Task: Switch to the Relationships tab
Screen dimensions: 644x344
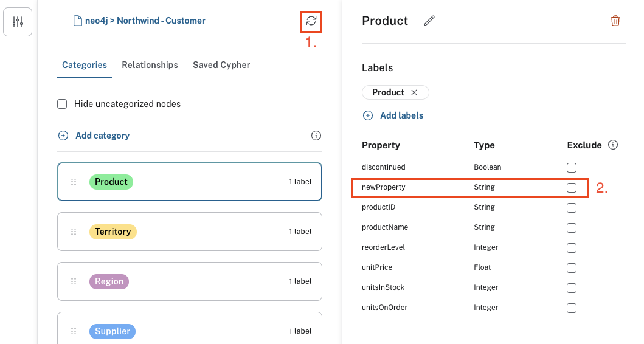Action: 150,65
